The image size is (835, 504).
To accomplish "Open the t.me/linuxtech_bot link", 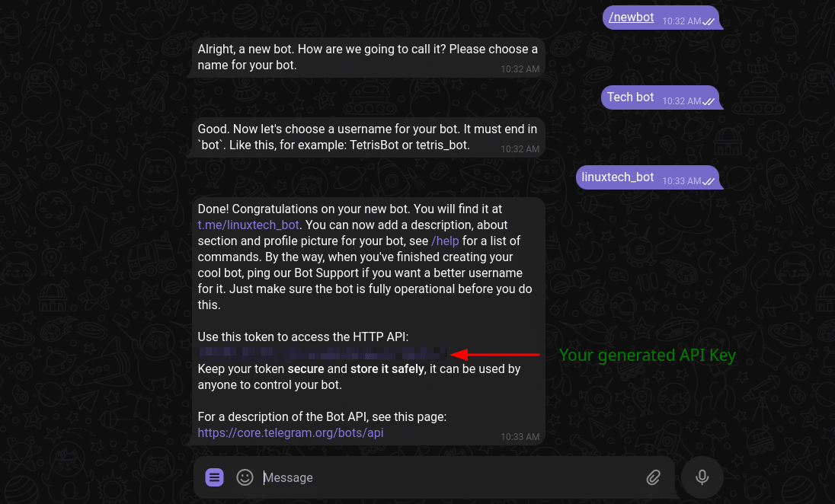I will [x=248, y=225].
